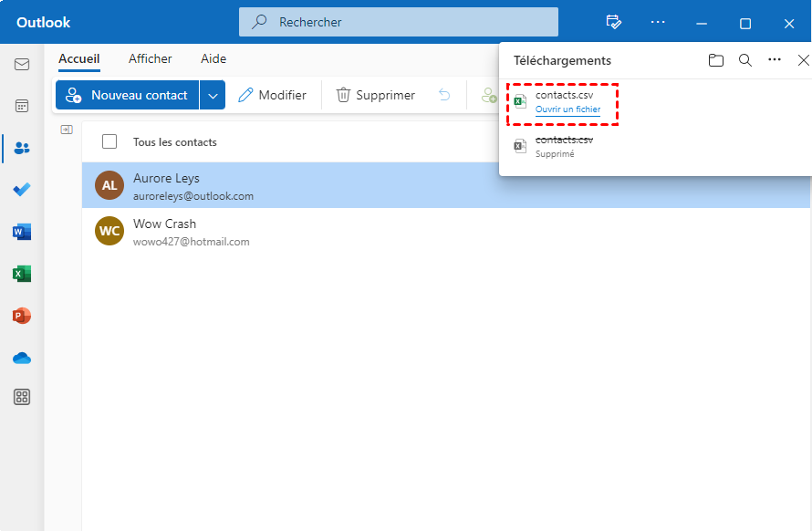Launch Excel from the sidebar
This screenshot has height=531, width=812.
[22, 274]
